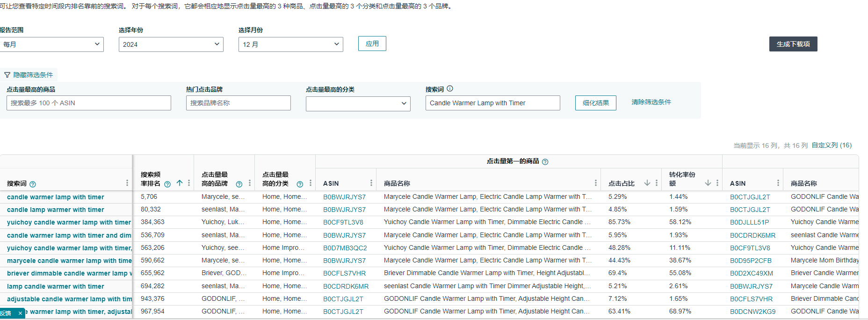This screenshot has height=320, width=868.
Task: Click the help icon beside 搜索词 column header
Action: [x=33, y=184]
